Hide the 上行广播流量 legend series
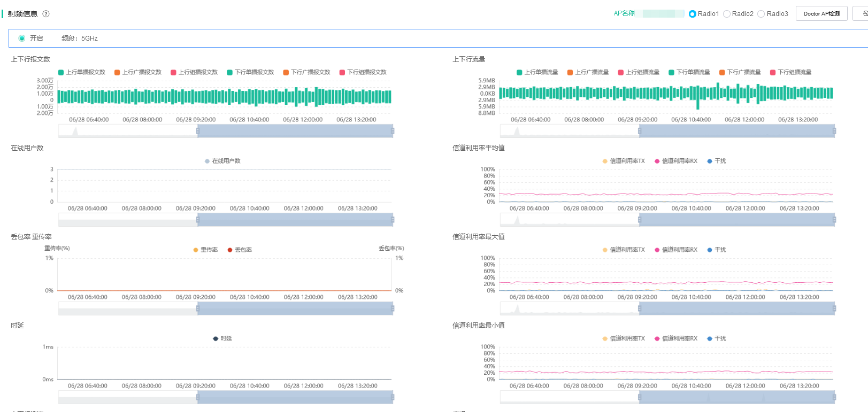The image size is (868, 417). 588,72
